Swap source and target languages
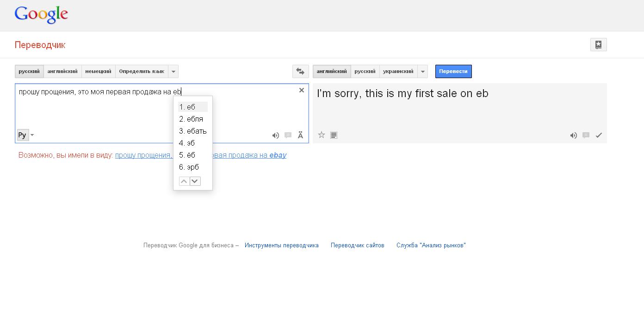644x331 pixels. tap(300, 71)
